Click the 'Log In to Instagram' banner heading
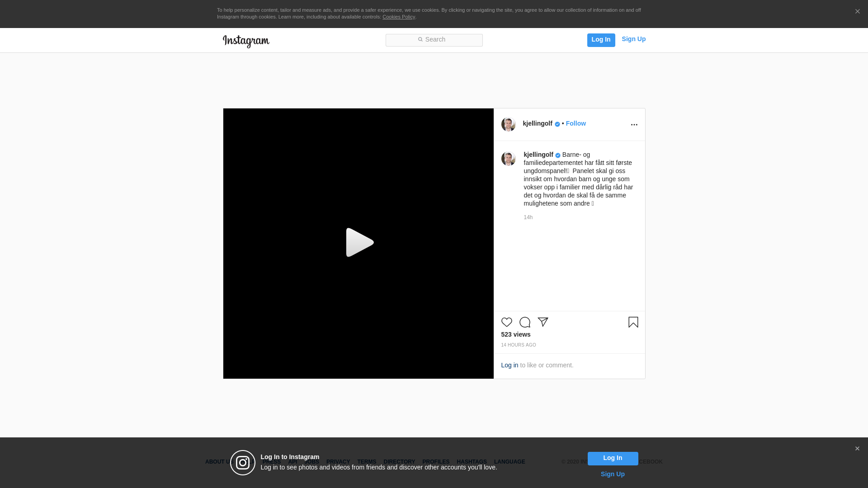 290,457
